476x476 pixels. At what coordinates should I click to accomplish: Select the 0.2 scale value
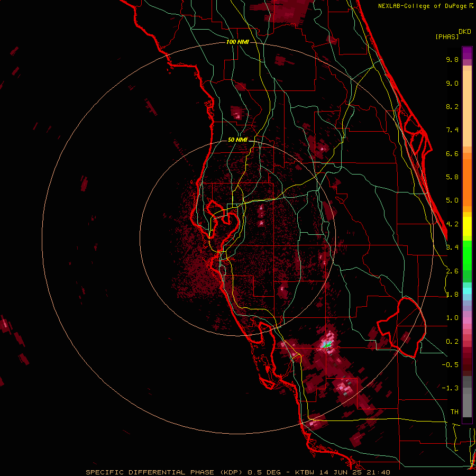click(x=452, y=342)
